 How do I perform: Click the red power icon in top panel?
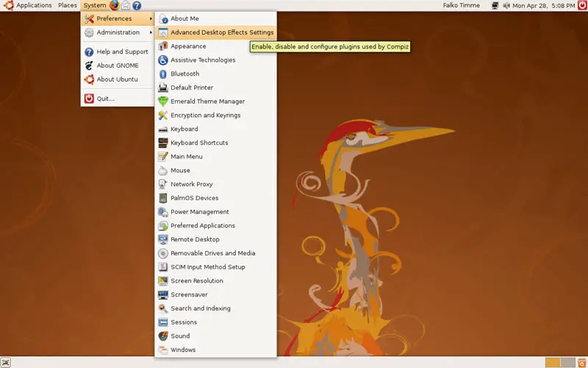click(x=582, y=5)
